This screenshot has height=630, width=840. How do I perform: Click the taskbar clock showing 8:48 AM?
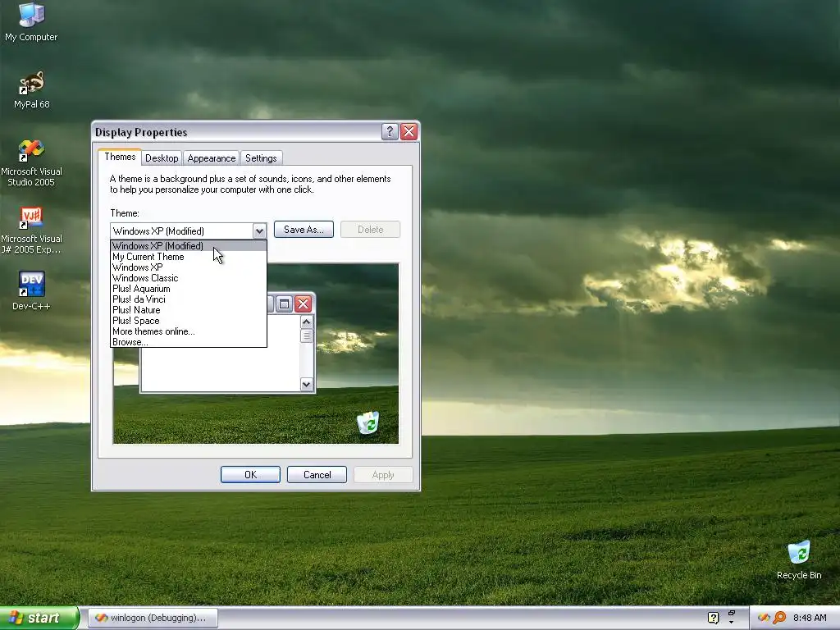click(810, 618)
